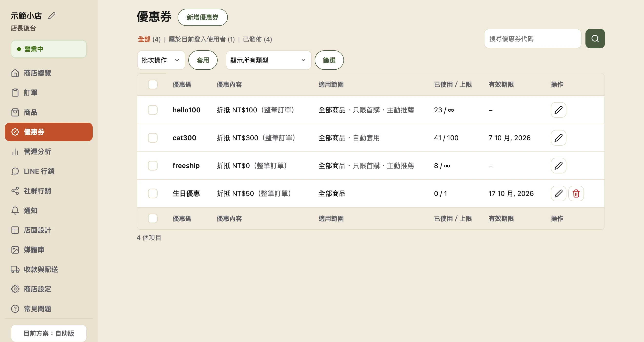The image size is (644, 342).
Task: Click the gear icon for 商店設定
Action: pos(15,289)
